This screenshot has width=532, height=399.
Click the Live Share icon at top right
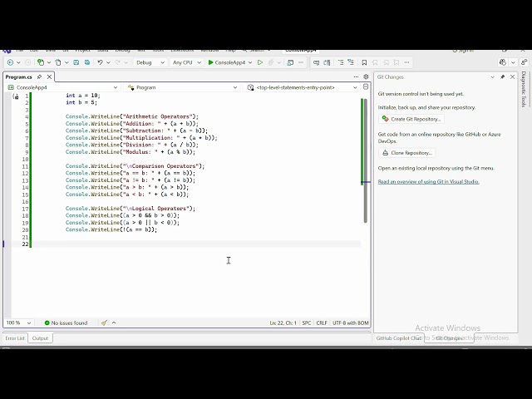click(525, 62)
